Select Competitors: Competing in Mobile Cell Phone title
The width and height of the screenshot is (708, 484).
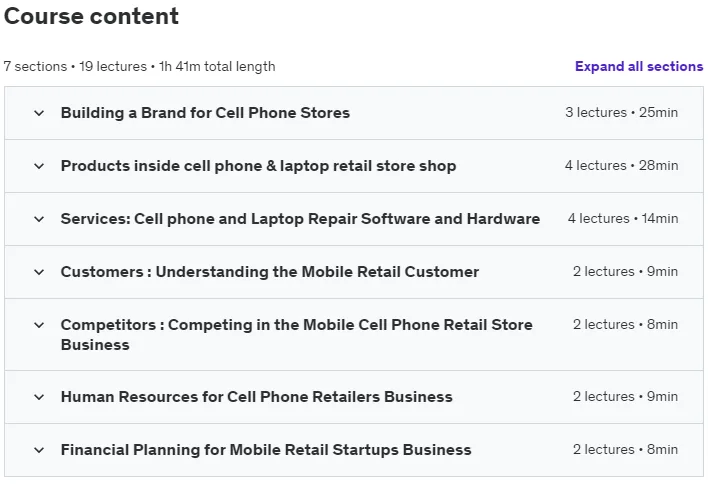(297, 335)
